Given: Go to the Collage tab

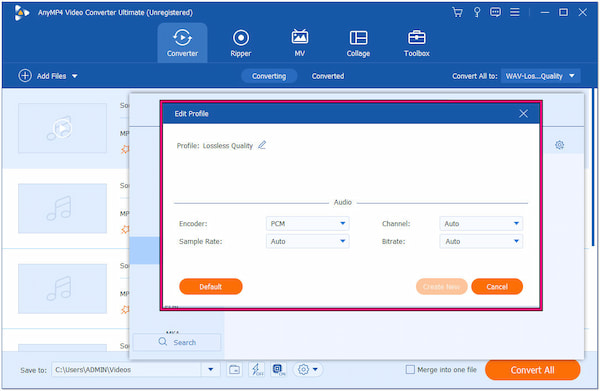Looking at the screenshot, I should (x=358, y=43).
